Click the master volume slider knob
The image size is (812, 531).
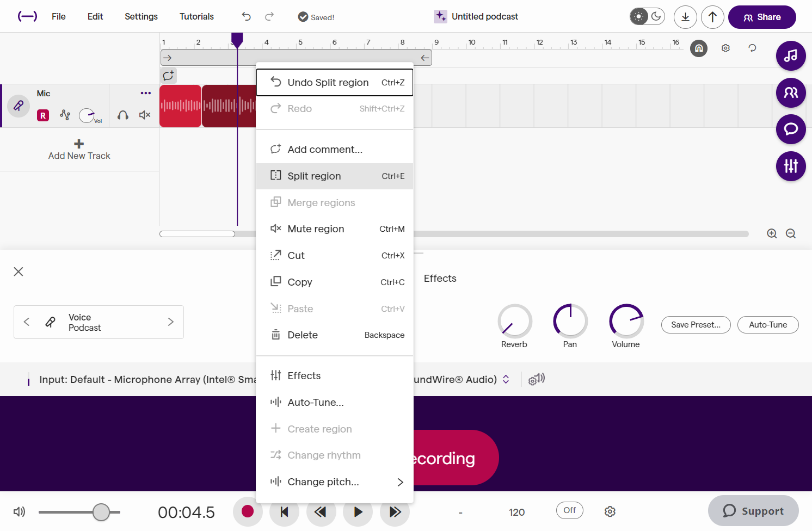tap(101, 512)
